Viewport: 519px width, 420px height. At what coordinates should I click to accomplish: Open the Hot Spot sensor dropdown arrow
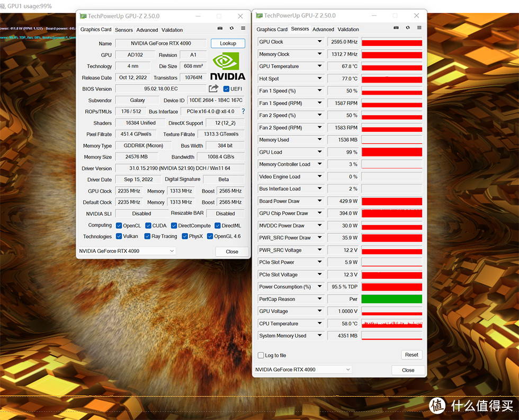(319, 78)
